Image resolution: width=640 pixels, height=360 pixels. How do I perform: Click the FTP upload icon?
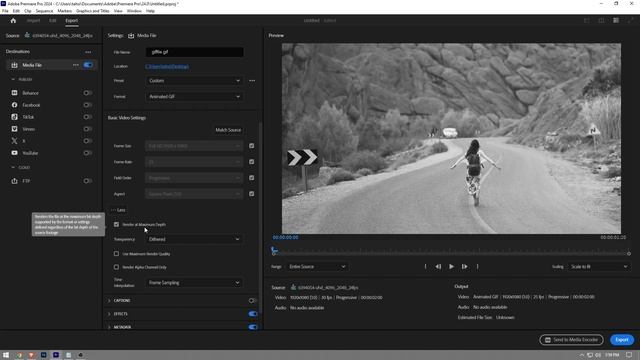(14, 181)
